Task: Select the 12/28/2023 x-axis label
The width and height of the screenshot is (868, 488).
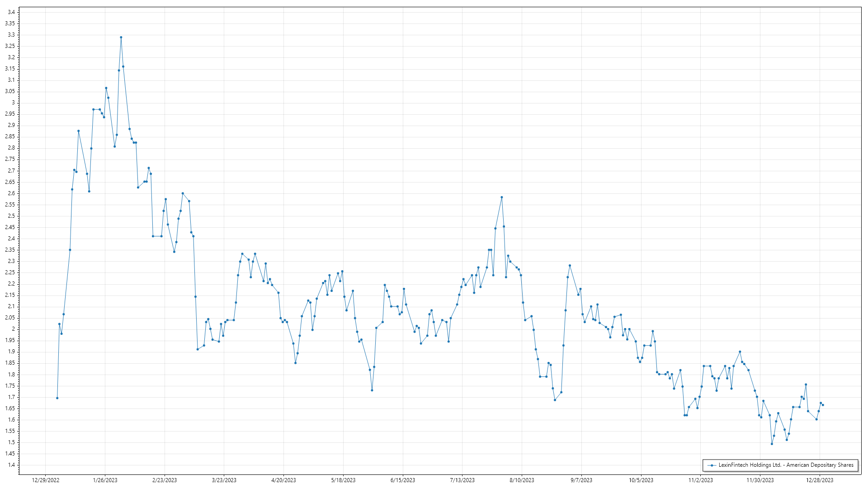Action: [820, 480]
